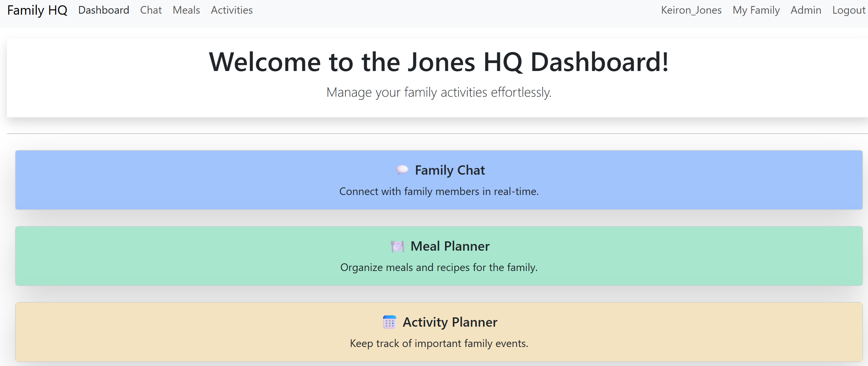The image size is (868, 366).
Task: Click the calendar icon beside Activity Planner
Action: point(390,322)
